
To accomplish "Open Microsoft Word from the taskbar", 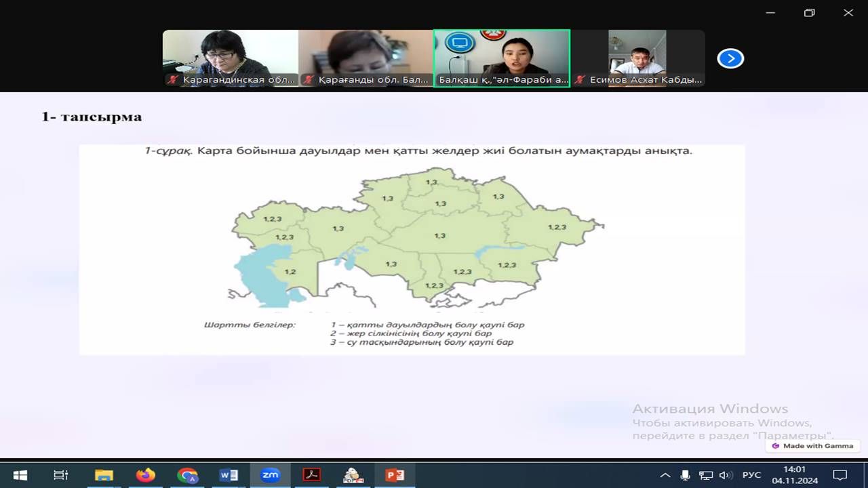I will [x=229, y=475].
